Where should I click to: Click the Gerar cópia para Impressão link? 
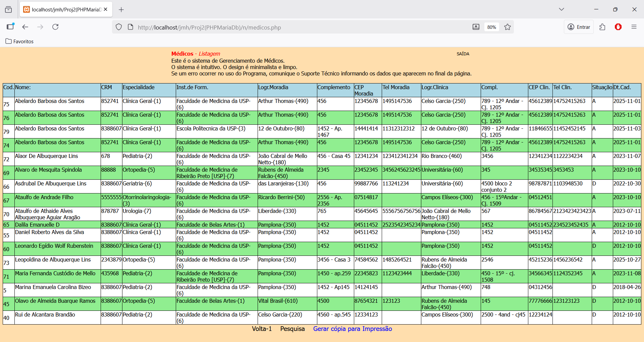click(x=353, y=329)
